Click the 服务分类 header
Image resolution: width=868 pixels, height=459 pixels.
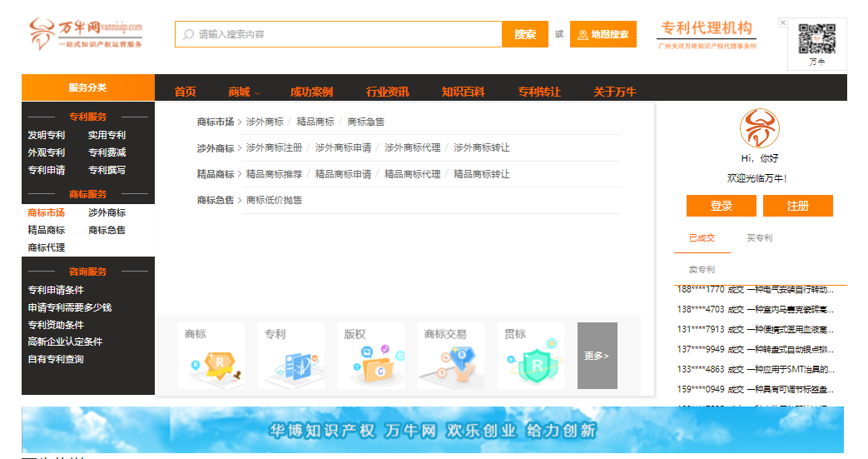(x=88, y=87)
